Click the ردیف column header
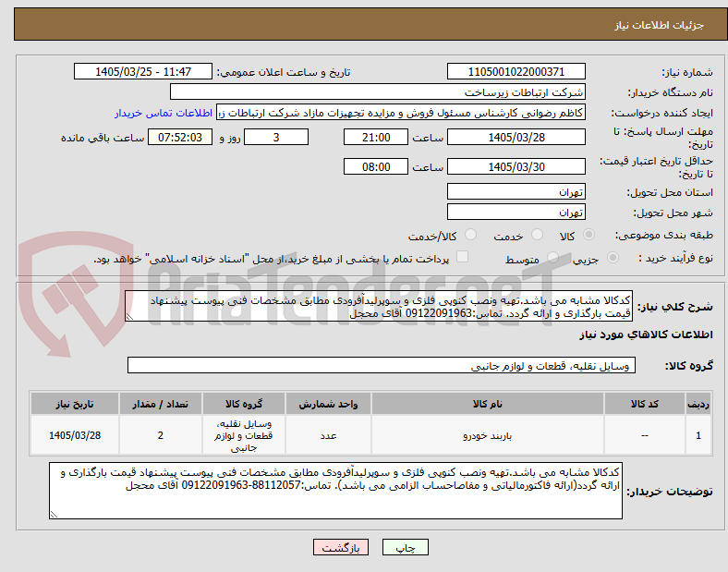The height and width of the screenshot is (572, 728). [698, 404]
